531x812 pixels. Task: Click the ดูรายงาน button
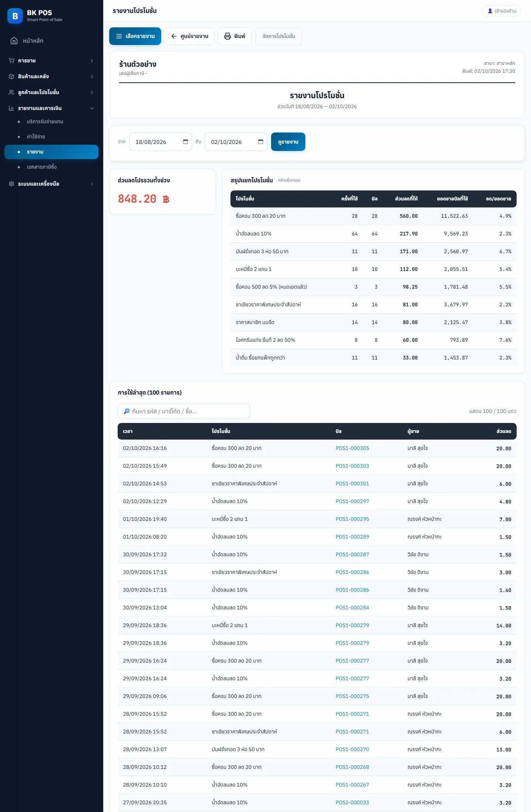coord(288,142)
